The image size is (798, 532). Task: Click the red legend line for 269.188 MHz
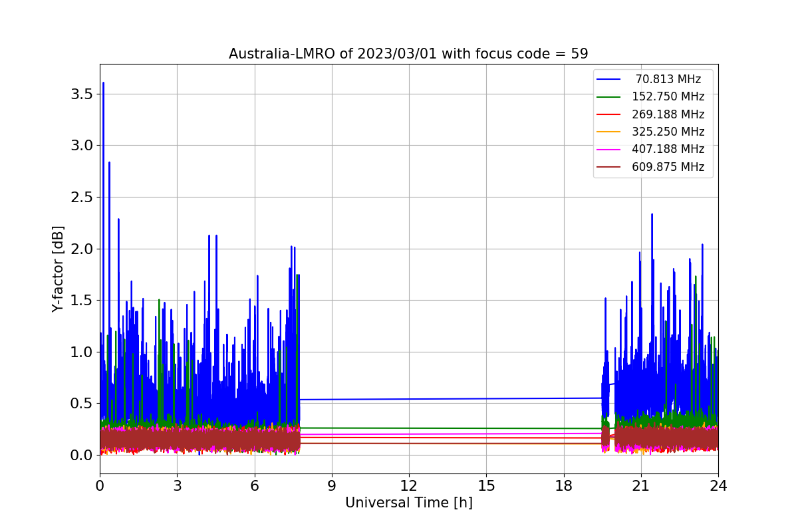(609, 114)
